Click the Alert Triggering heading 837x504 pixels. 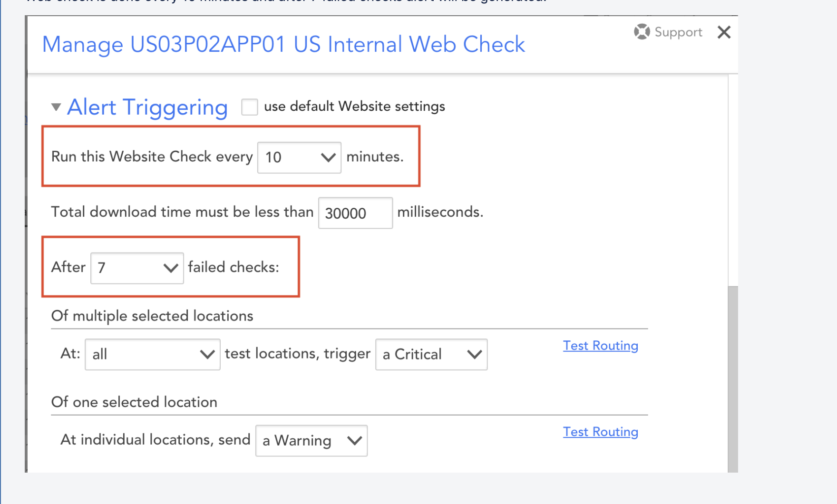tap(147, 107)
